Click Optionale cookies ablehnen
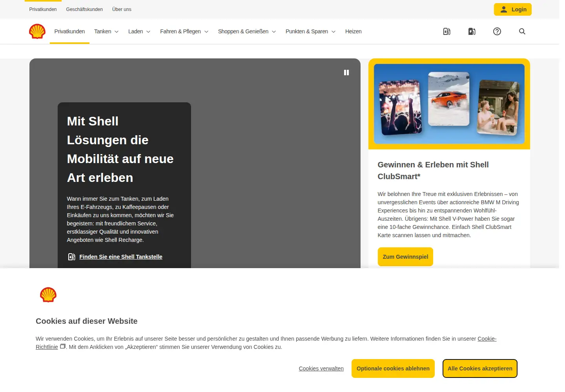The height and width of the screenshot is (392, 565). 393,368
